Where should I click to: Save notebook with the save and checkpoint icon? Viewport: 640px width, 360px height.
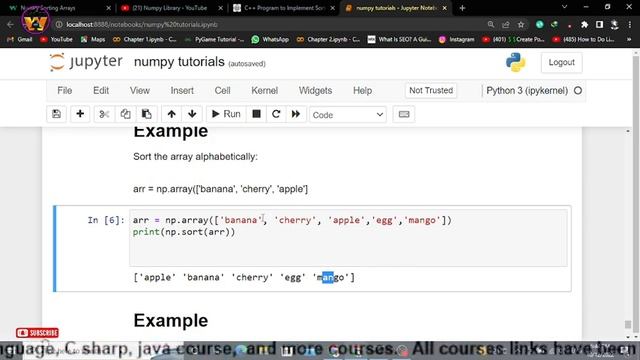point(56,114)
